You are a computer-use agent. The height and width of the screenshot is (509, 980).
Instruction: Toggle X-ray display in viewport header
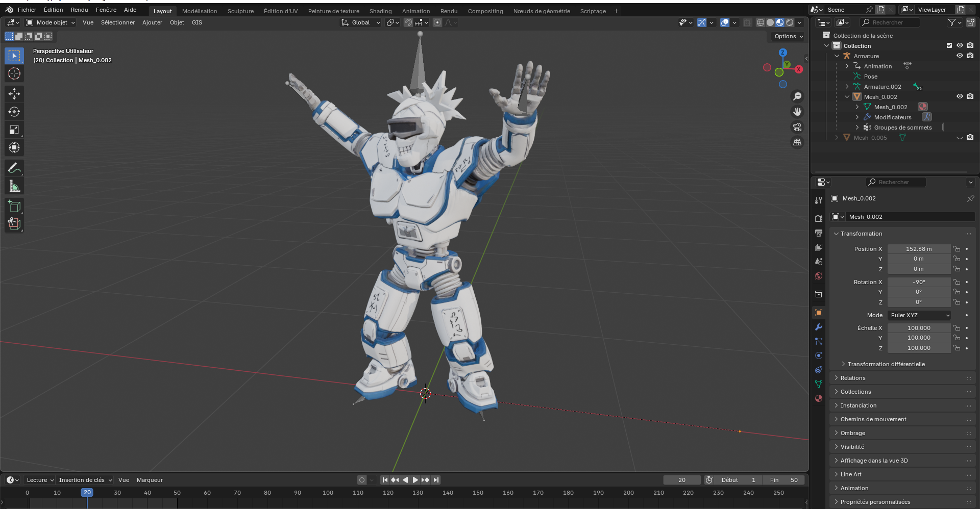click(x=747, y=22)
